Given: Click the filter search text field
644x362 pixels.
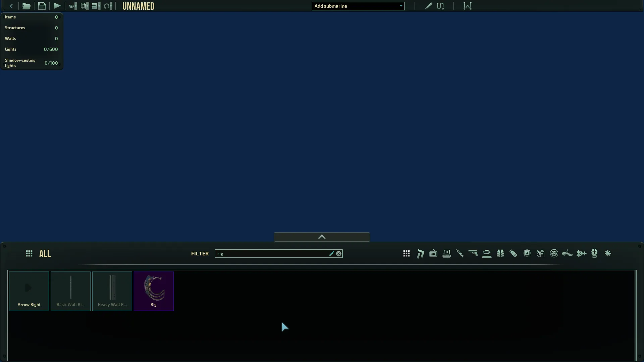Looking at the screenshot, I should [x=272, y=254].
